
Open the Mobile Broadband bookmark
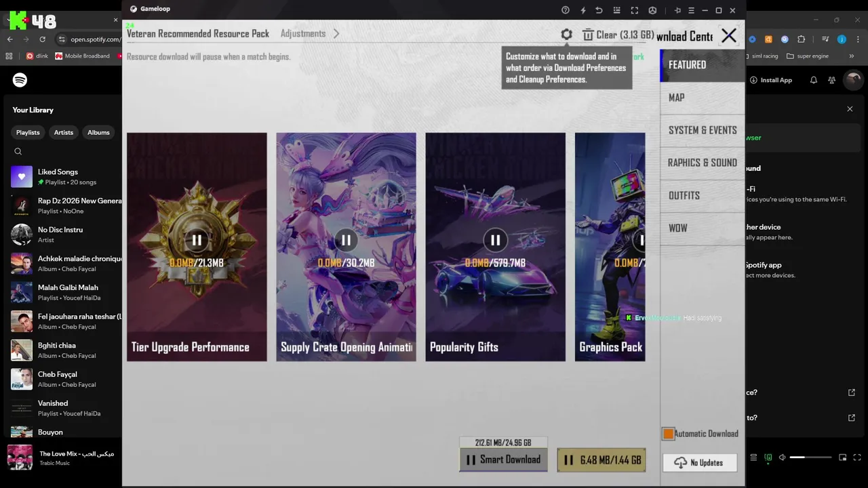pyautogui.click(x=83, y=56)
